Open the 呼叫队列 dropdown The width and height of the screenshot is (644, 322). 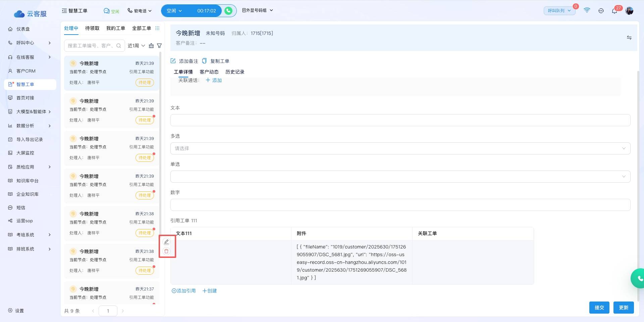pyautogui.click(x=559, y=11)
